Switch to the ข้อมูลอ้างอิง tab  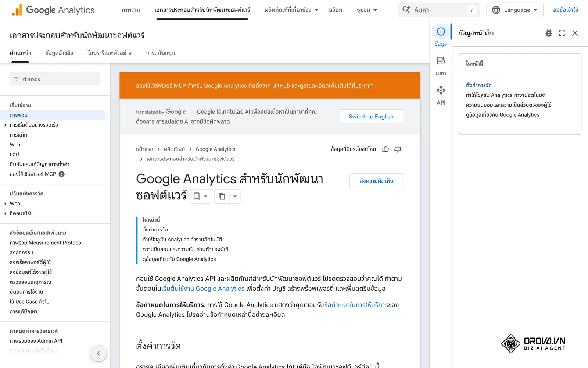tap(59, 53)
